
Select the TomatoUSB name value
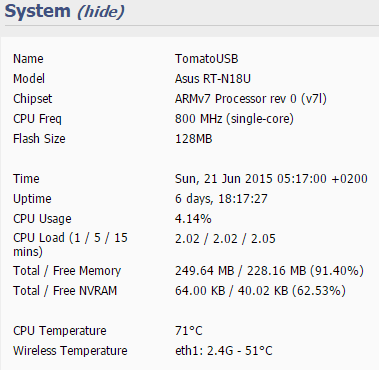207,59
